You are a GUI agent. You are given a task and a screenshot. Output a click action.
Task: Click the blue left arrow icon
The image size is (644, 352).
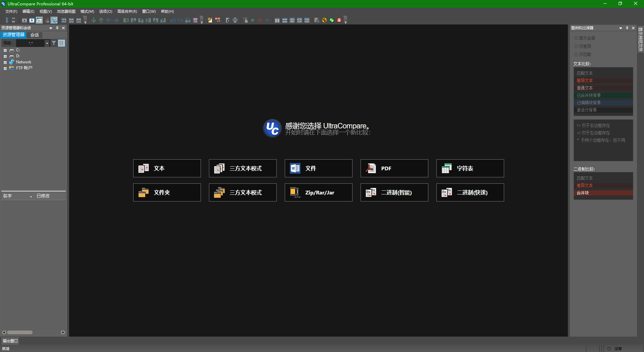(109, 20)
